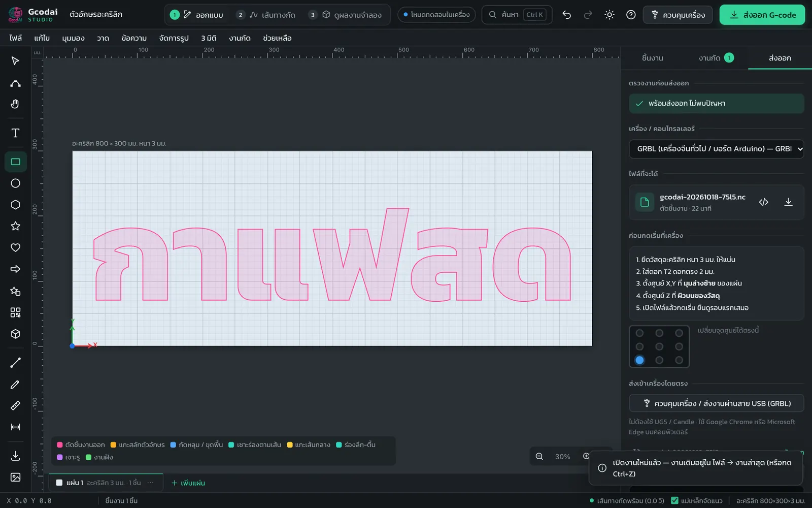
Task: Select the arrow pointer tool
Action: 15,61
